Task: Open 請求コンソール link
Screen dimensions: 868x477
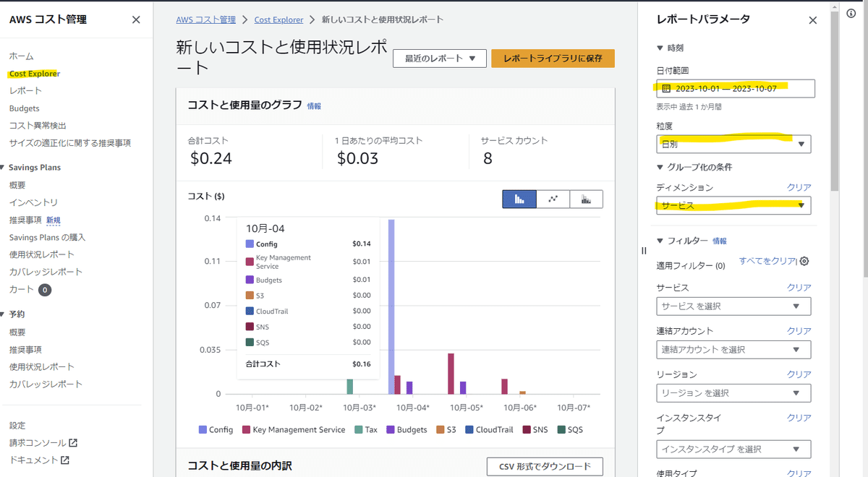Action: 38,442
